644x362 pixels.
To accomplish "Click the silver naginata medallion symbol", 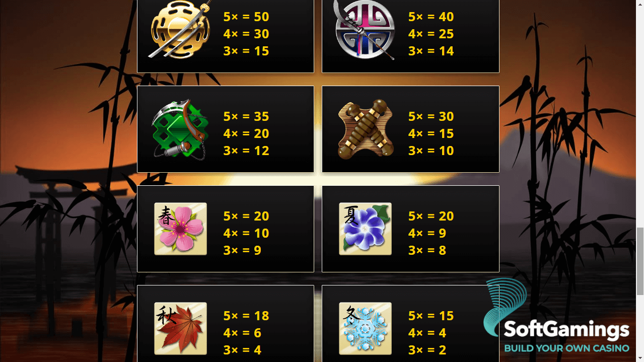I will [x=365, y=30].
